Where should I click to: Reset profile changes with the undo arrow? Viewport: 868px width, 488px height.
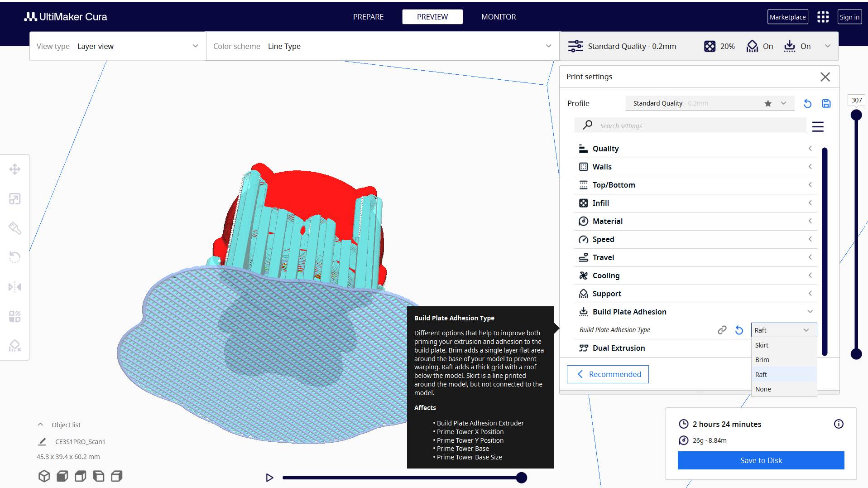click(807, 103)
